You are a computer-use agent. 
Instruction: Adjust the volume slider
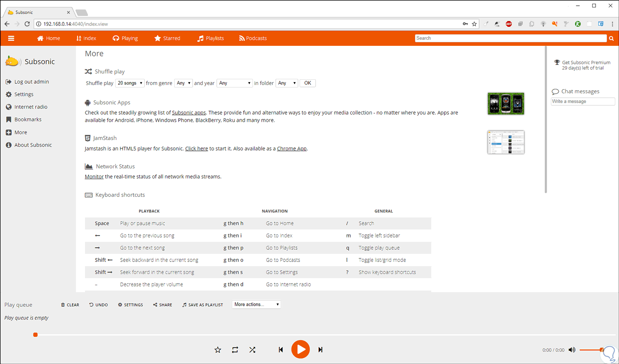[x=592, y=350]
